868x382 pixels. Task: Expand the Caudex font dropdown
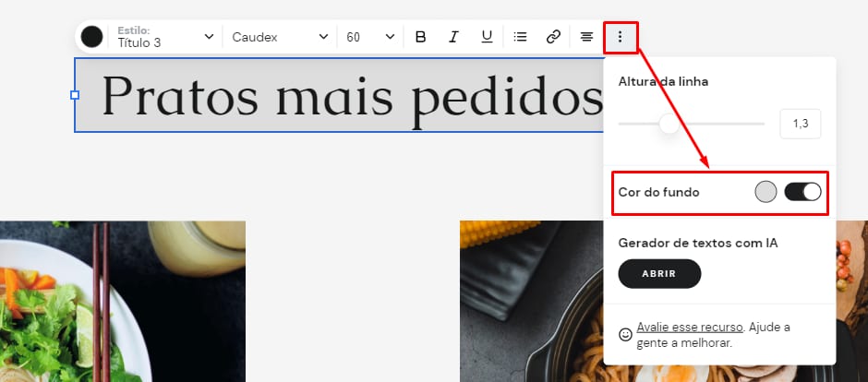pyautogui.click(x=279, y=37)
